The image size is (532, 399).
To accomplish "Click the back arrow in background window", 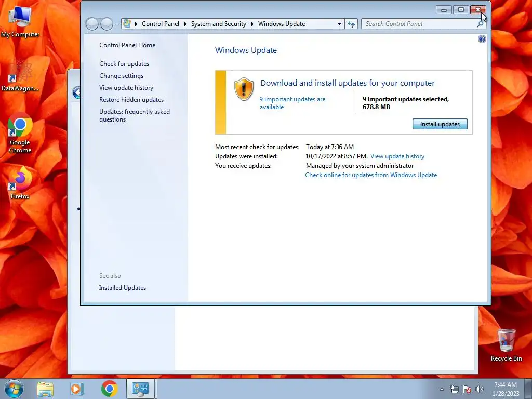I will point(77,92).
